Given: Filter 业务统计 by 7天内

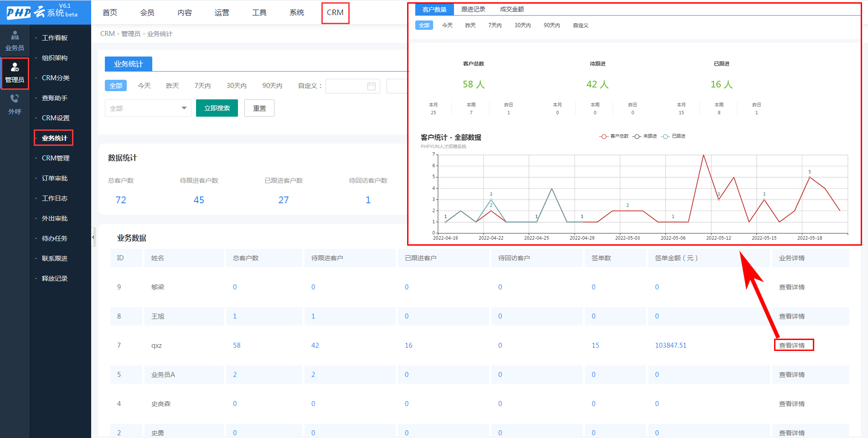Looking at the screenshot, I should tap(202, 86).
